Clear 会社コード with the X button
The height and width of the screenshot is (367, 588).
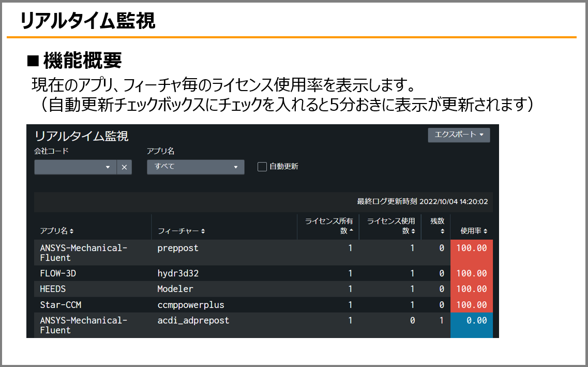[x=124, y=167]
